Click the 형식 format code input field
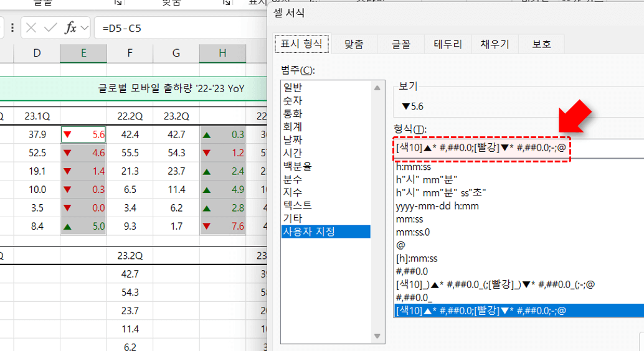Image resolution: width=644 pixels, height=351 pixels. pyautogui.click(x=518, y=148)
